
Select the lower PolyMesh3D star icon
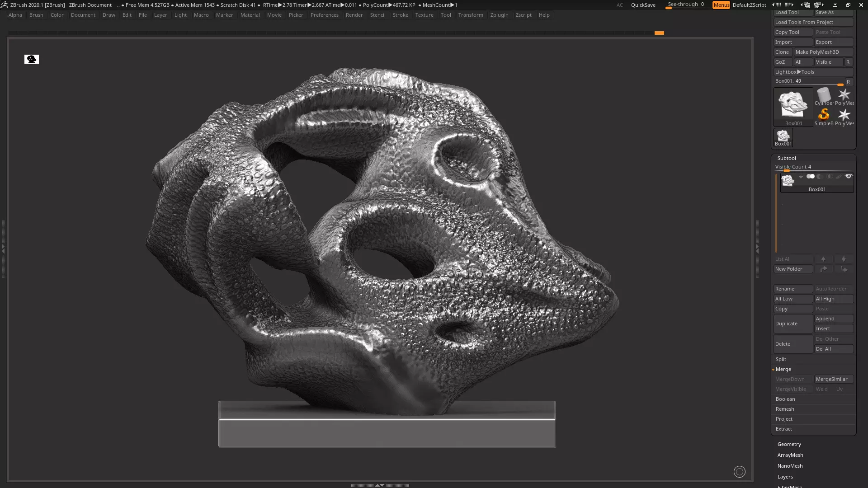(844, 117)
